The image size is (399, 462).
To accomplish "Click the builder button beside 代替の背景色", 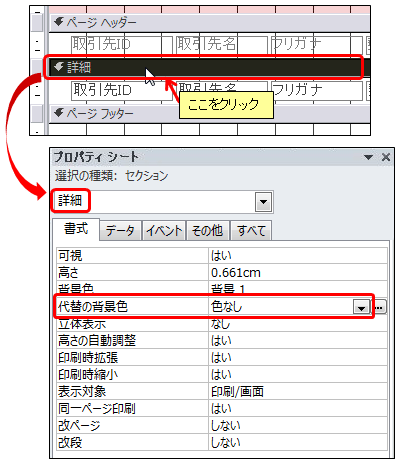I will pyautogui.click(x=379, y=307).
